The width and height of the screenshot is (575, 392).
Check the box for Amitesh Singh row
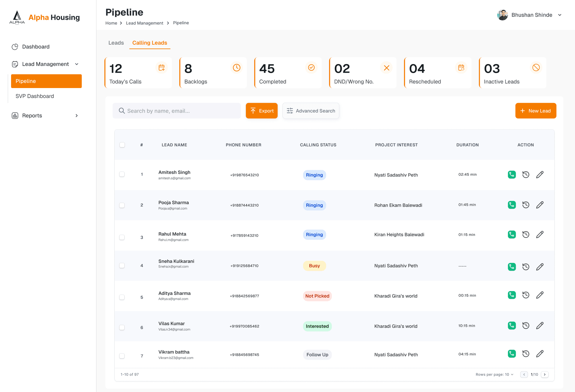122,174
